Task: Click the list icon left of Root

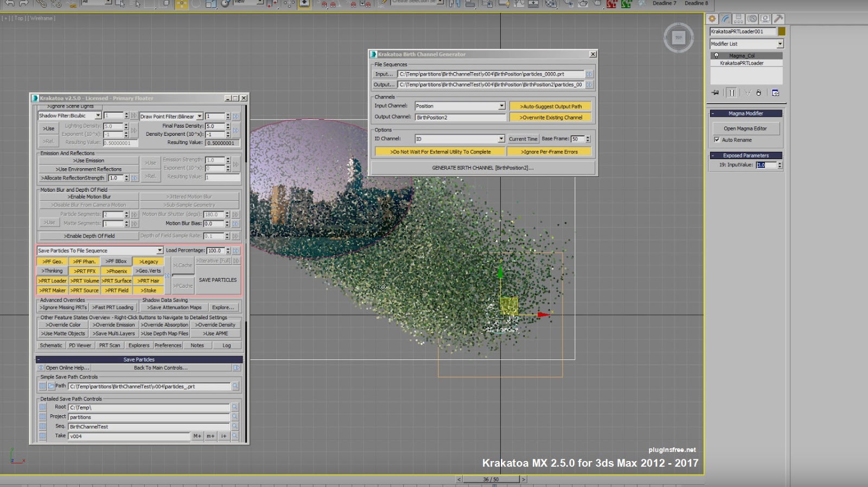Action: (x=42, y=407)
